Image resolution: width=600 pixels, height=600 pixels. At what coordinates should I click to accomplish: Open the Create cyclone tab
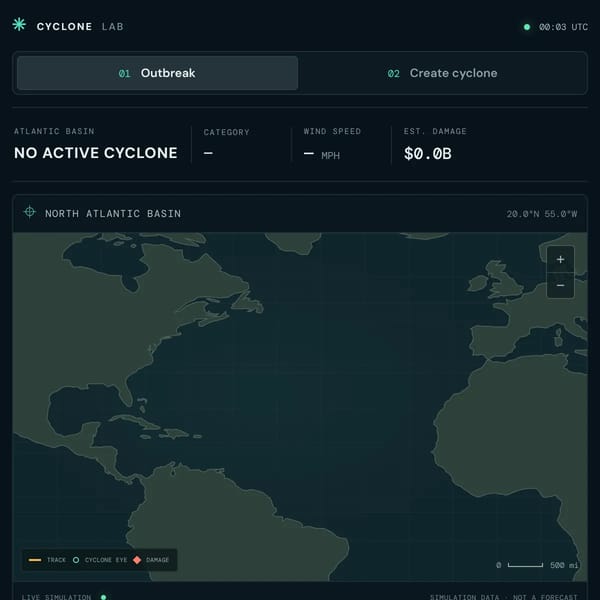click(442, 73)
